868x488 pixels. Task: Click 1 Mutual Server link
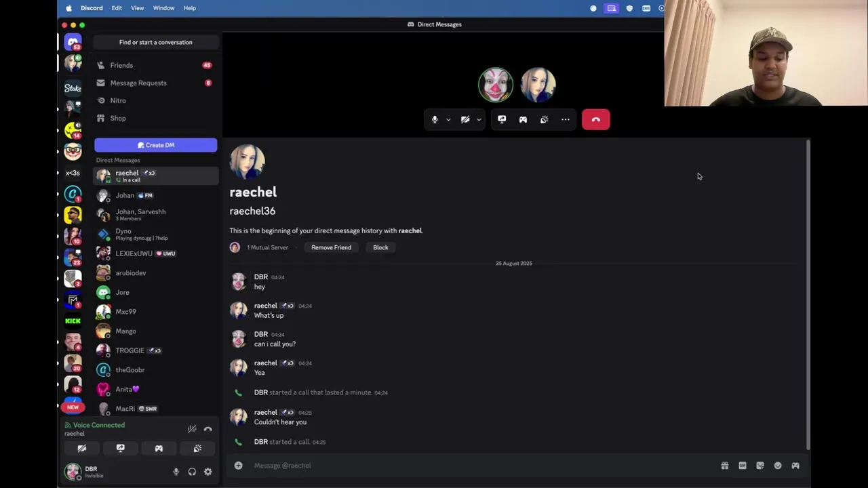pos(267,247)
